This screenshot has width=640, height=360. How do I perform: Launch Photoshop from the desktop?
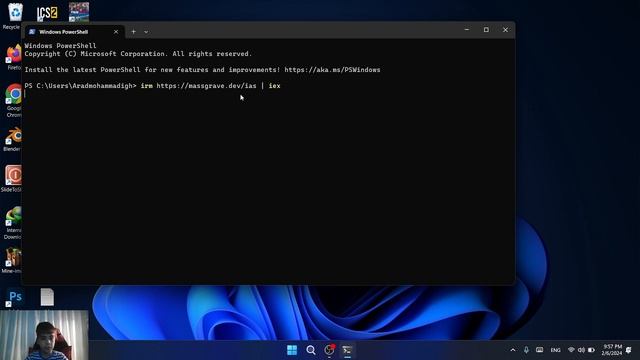15,297
